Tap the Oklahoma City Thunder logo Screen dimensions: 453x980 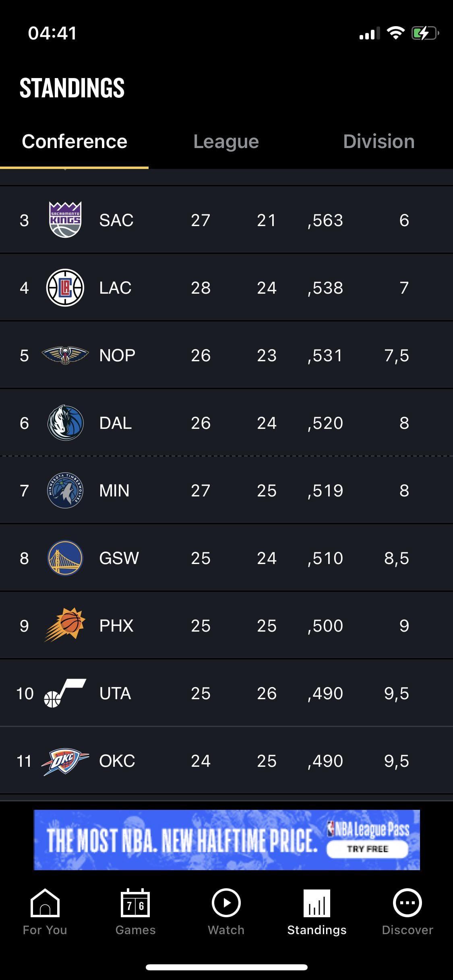click(x=65, y=761)
